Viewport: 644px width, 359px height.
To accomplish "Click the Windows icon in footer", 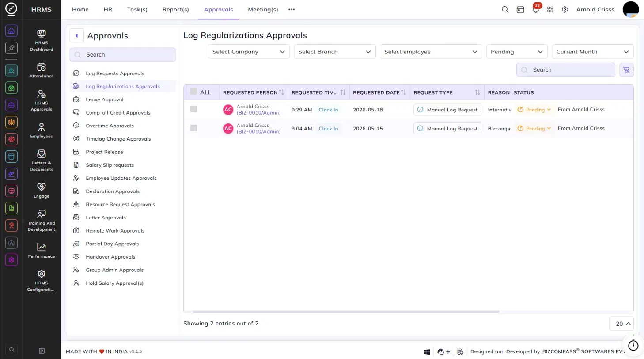I will pyautogui.click(x=427, y=352).
